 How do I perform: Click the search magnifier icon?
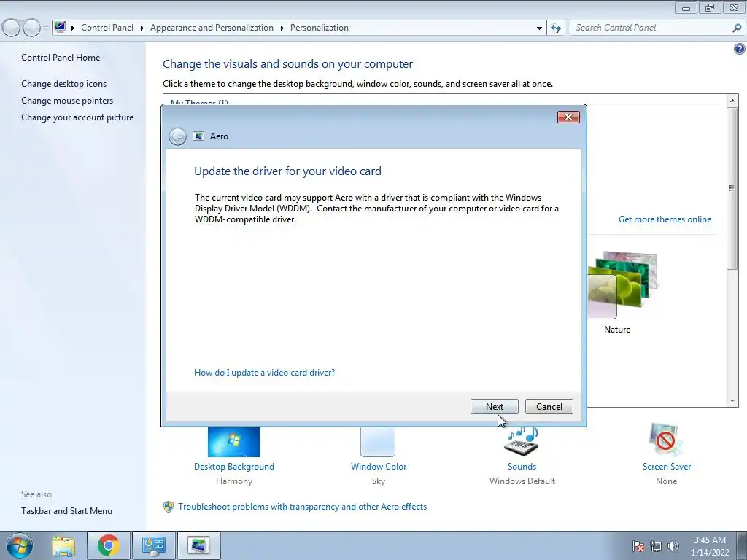pyautogui.click(x=737, y=28)
